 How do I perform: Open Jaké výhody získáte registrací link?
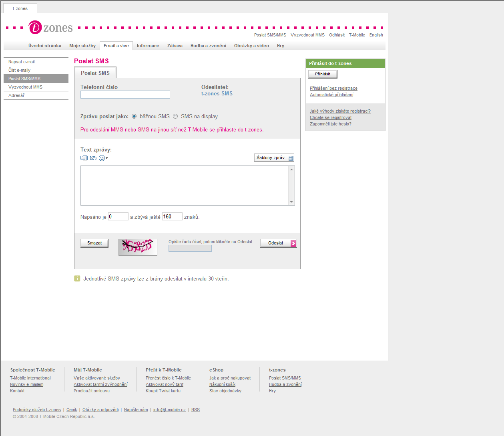340,111
